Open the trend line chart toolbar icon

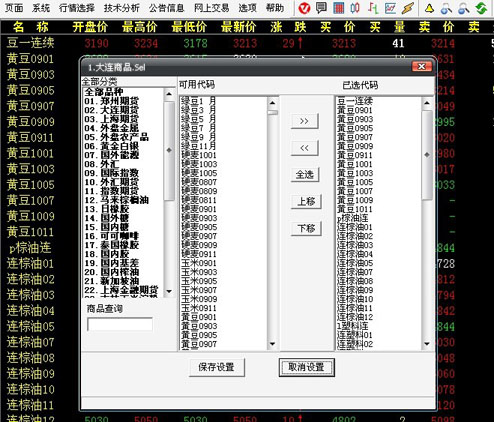(390, 8)
